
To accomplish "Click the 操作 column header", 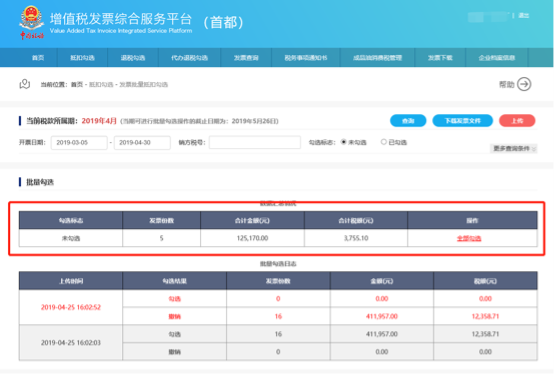I will point(472,220).
